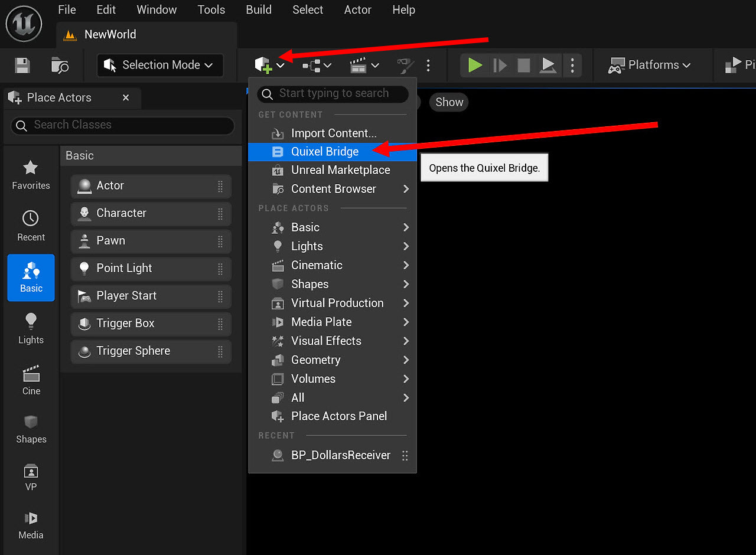Click the dropdown menu search field
Image resolution: width=756 pixels, height=555 pixels.
pos(333,94)
